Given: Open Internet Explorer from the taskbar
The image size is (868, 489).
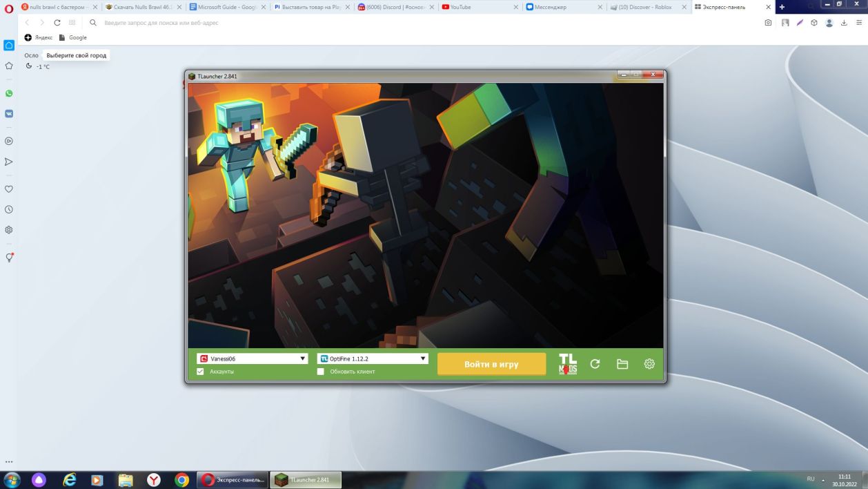Looking at the screenshot, I should click(x=69, y=480).
